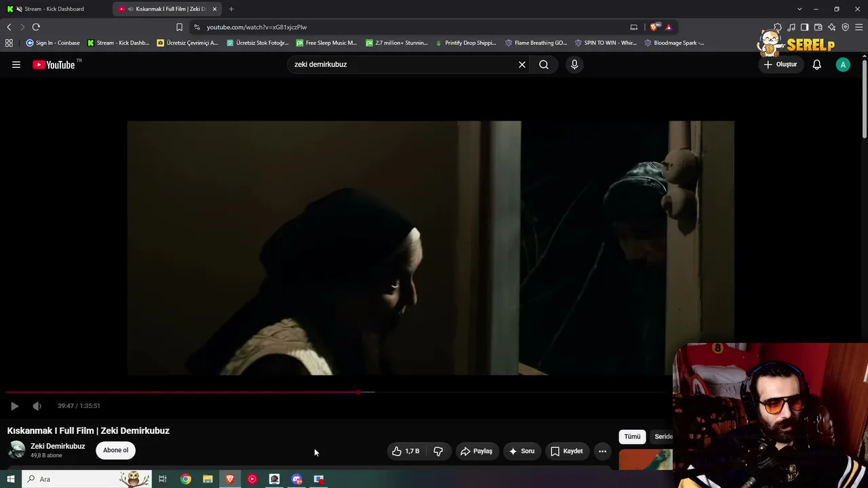Open Task View on the taskbar
The width and height of the screenshot is (868, 488).
(163, 479)
